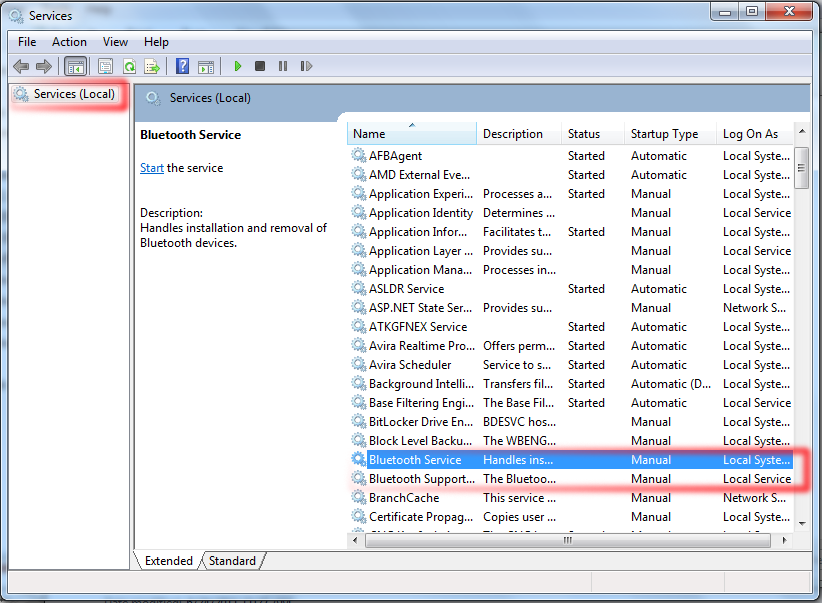Select the Avira Realtime Pro... service row
The width and height of the screenshot is (822, 603).
(570, 346)
